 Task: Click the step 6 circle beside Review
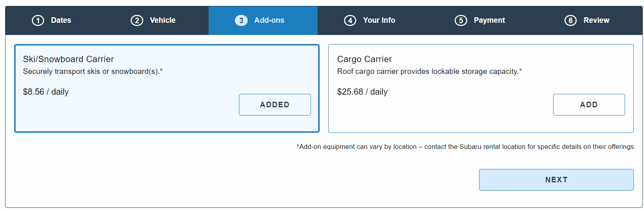(570, 20)
